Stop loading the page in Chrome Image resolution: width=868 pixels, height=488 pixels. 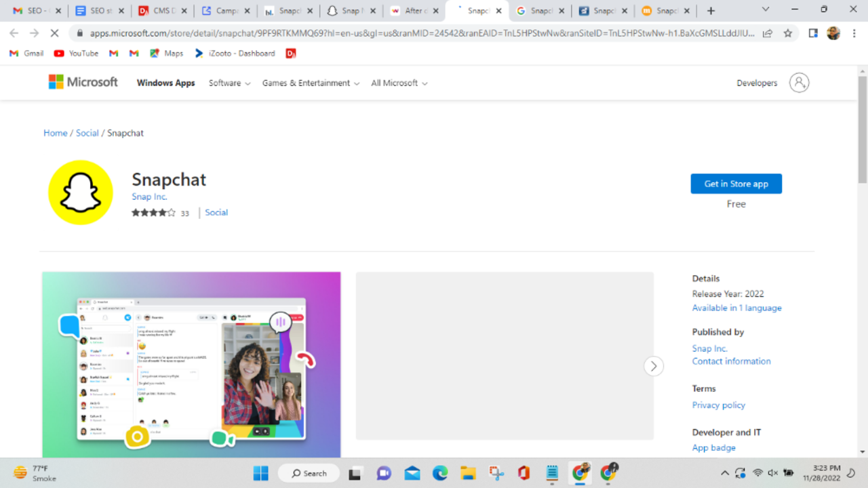[55, 33]
